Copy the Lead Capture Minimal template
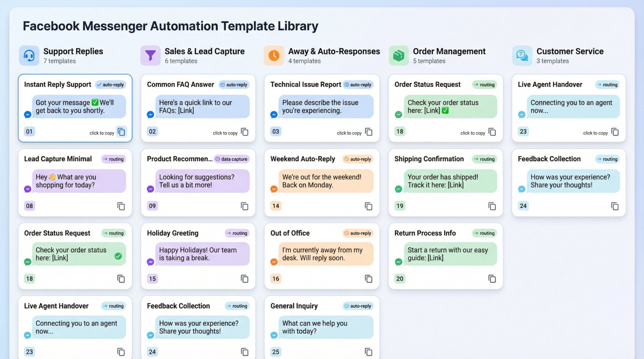 tap(121, 206)
